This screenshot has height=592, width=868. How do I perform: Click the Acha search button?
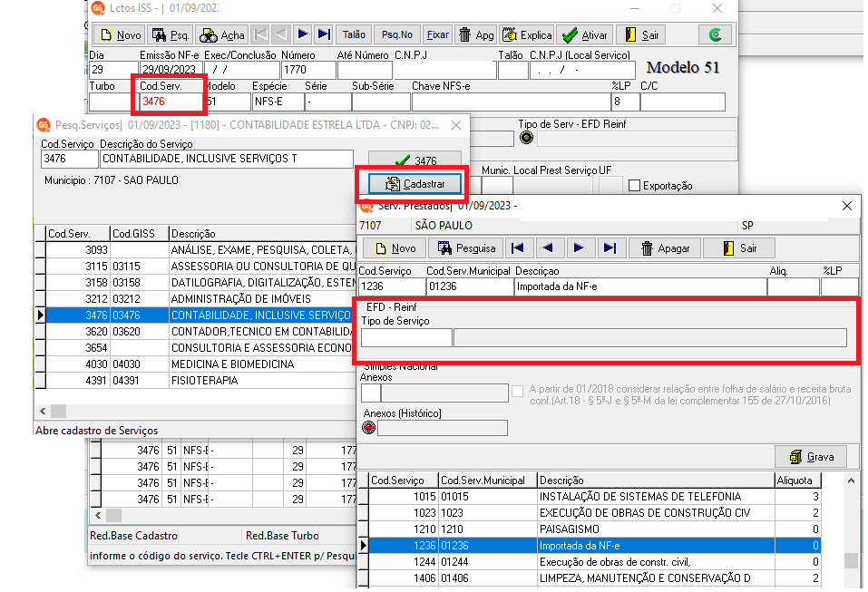click(221, 34)
